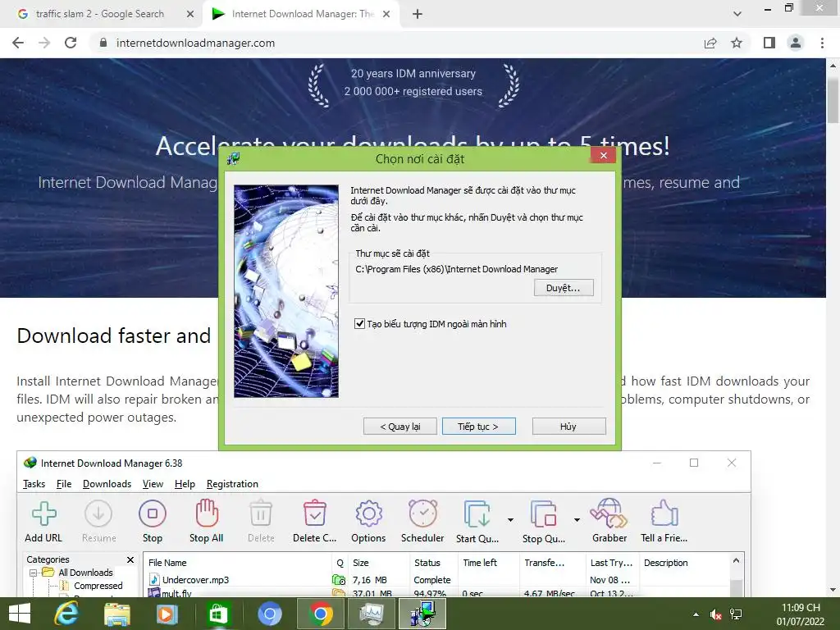Bookmark this page with the star icon
The image size is (840, 630).
pos(737,43)
